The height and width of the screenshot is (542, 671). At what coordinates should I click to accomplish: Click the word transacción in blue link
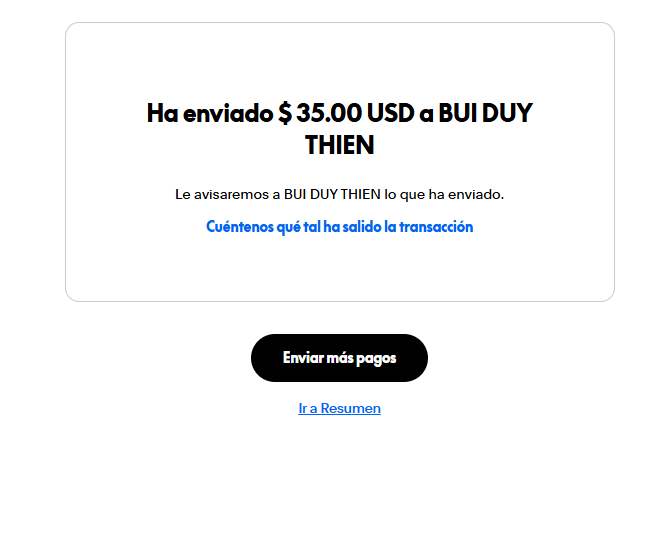[x=436, y=227]
